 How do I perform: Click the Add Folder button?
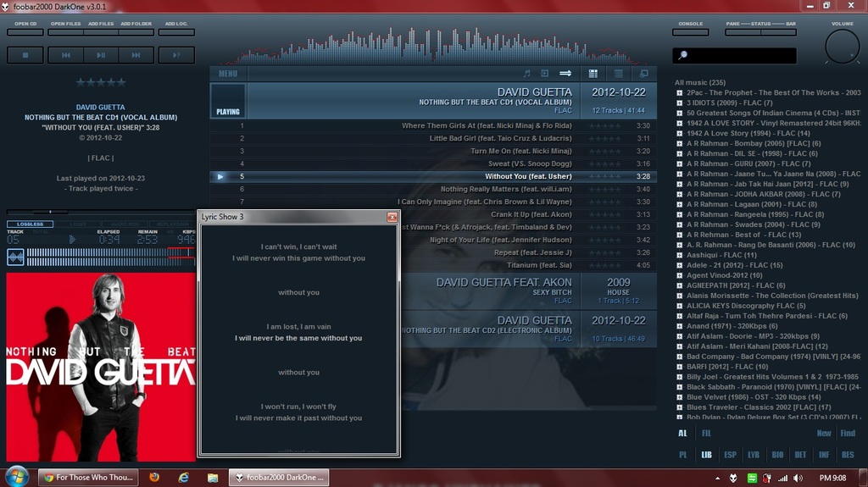coord(136,32)
